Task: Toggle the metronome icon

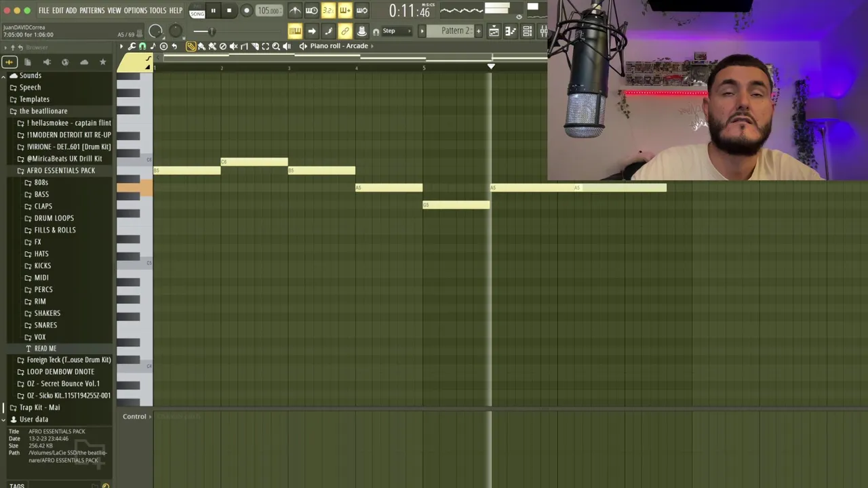Action: (x=295, y=10)
